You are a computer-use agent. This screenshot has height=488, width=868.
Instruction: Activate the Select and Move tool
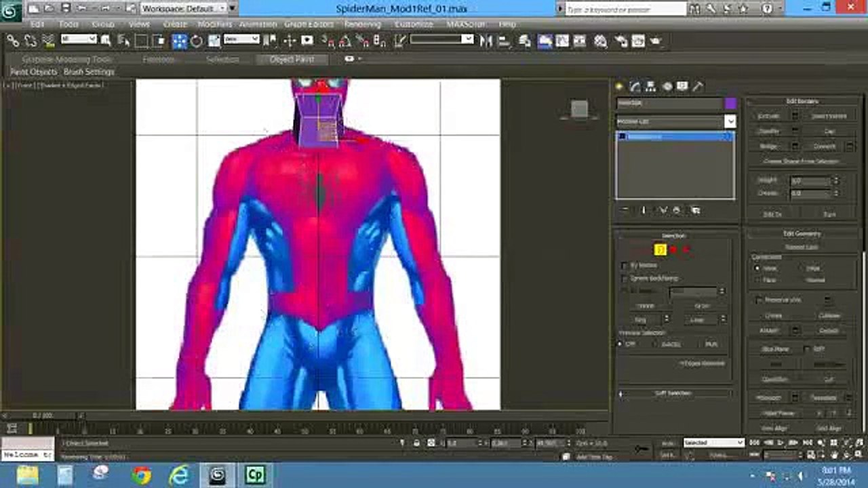coord(180,41)
